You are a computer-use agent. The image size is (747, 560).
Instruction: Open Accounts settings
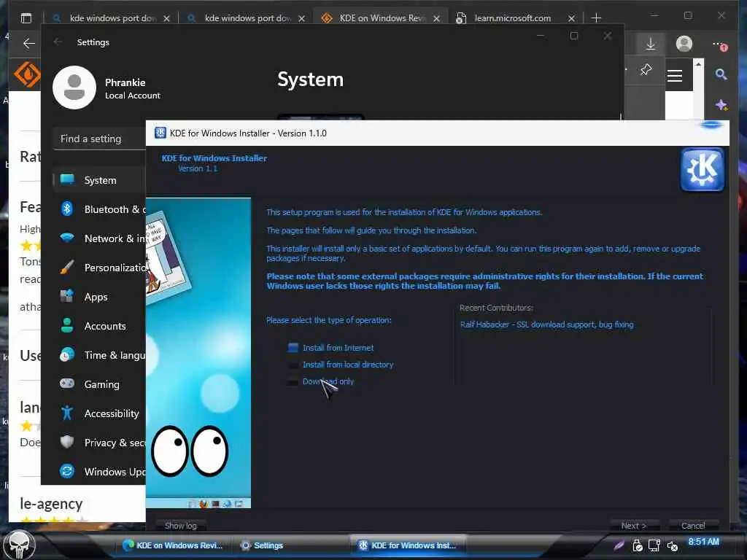99,326
